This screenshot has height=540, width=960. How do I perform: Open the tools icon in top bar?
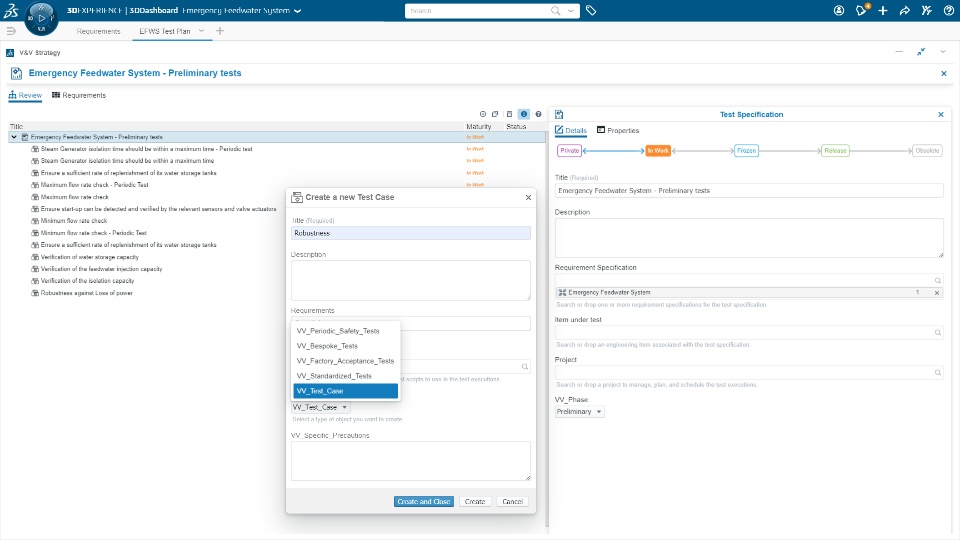pyautogui.click(x=926, y=10)
